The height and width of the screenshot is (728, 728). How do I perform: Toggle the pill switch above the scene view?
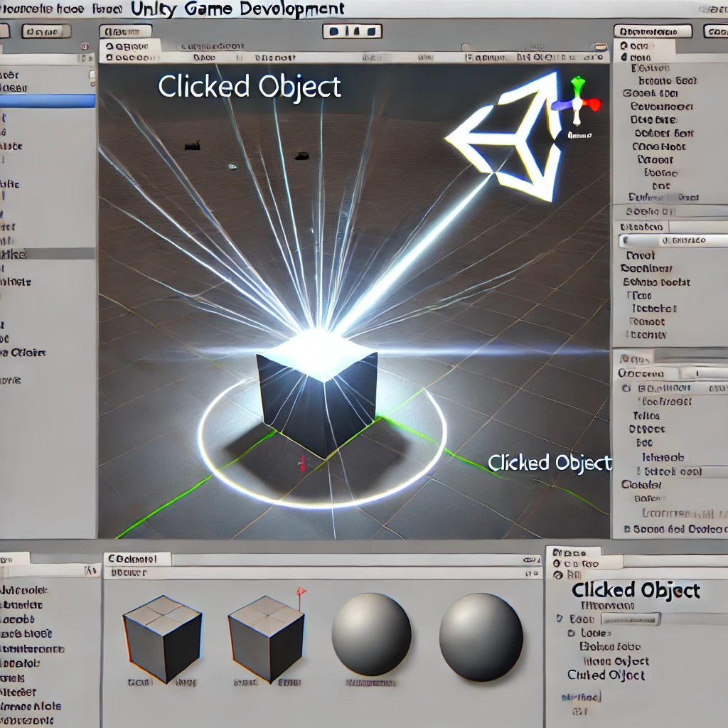601,46
